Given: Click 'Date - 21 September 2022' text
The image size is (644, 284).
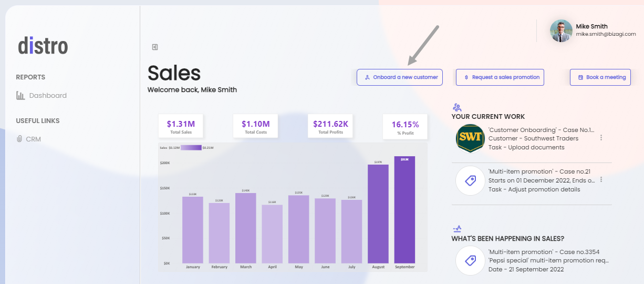Looking at the screenshot, I should coord(526,269).
